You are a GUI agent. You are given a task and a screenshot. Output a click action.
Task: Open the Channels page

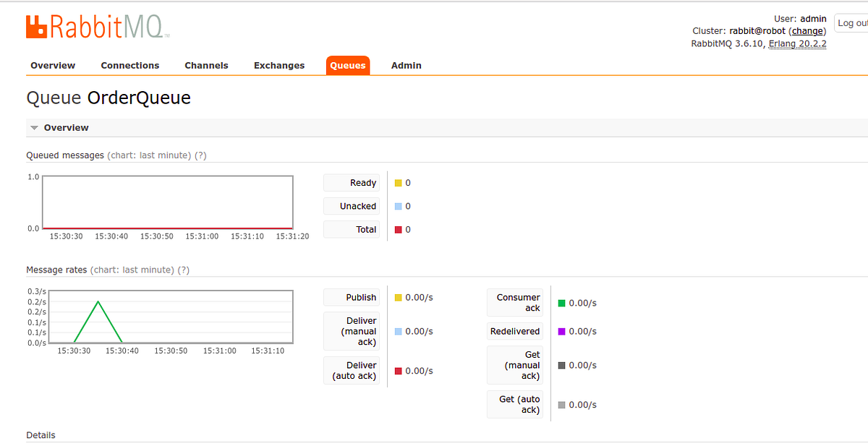click(x=206, y=65)
